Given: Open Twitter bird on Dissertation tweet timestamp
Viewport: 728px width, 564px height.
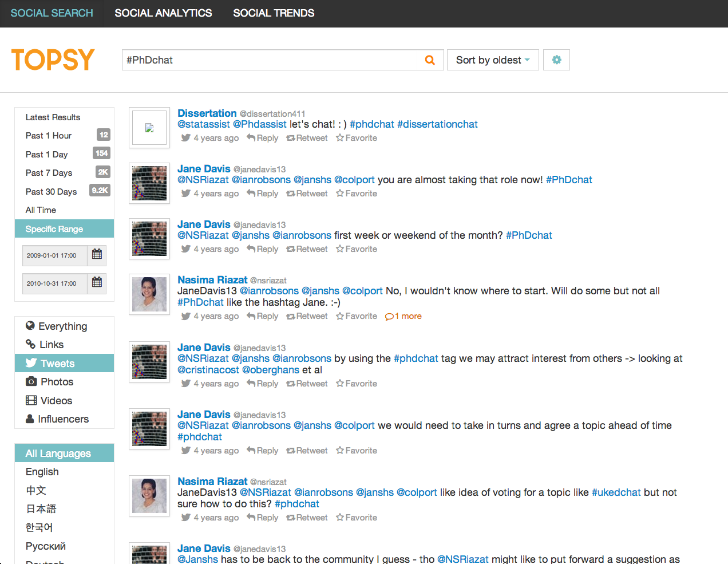Looking at the screenshot, I should coord(185,138).
